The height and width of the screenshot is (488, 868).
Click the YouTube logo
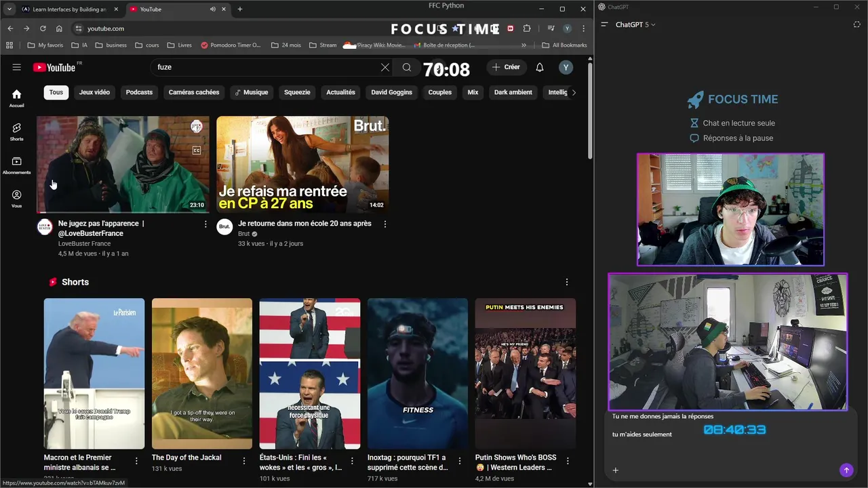[54, 67]
